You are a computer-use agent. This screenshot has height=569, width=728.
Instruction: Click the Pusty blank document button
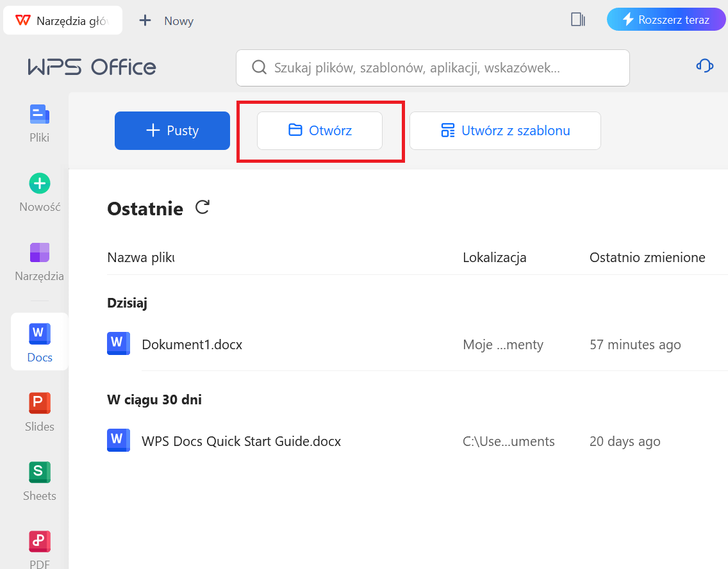(x=172, y=131)
